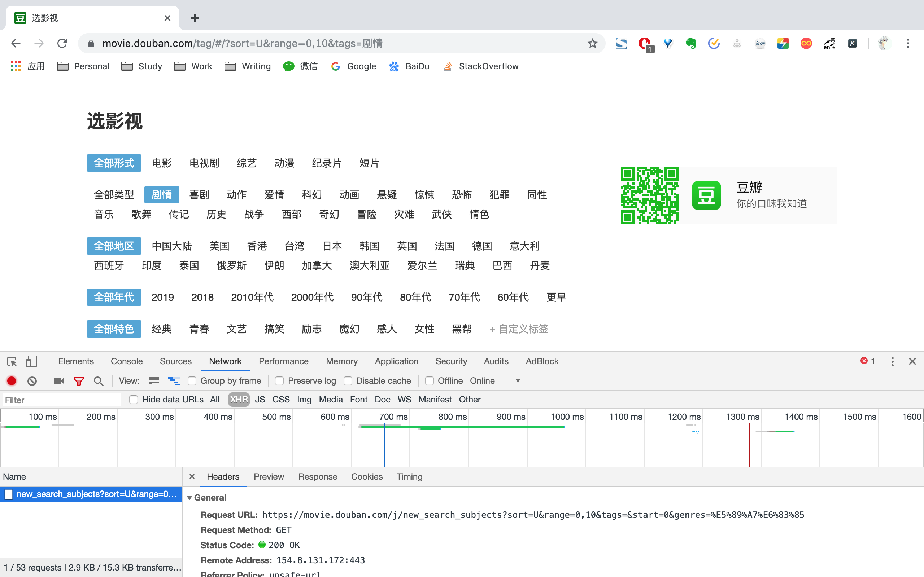924x577 pixels.
Task: Toggle the network filter funnel icon
Action: point(79,381)
